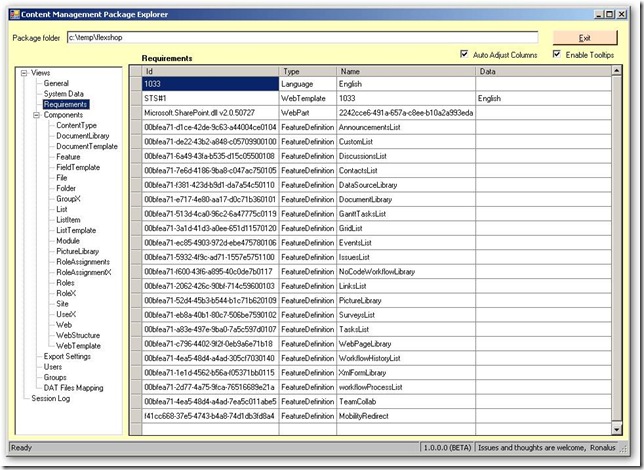The width and height of the screenshot is (644, 470).
Task: Select Module tree item
Action: click(68, 241)
